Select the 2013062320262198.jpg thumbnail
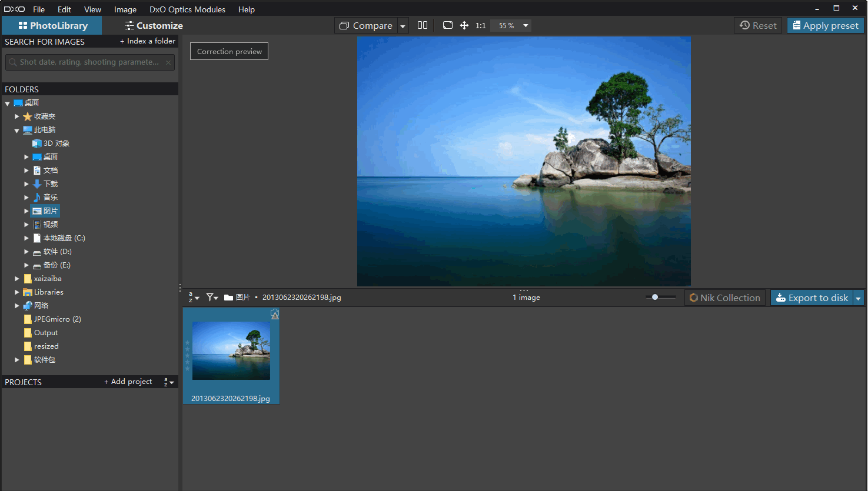Screen dimensions: 868x491 (x=231, y=351)
